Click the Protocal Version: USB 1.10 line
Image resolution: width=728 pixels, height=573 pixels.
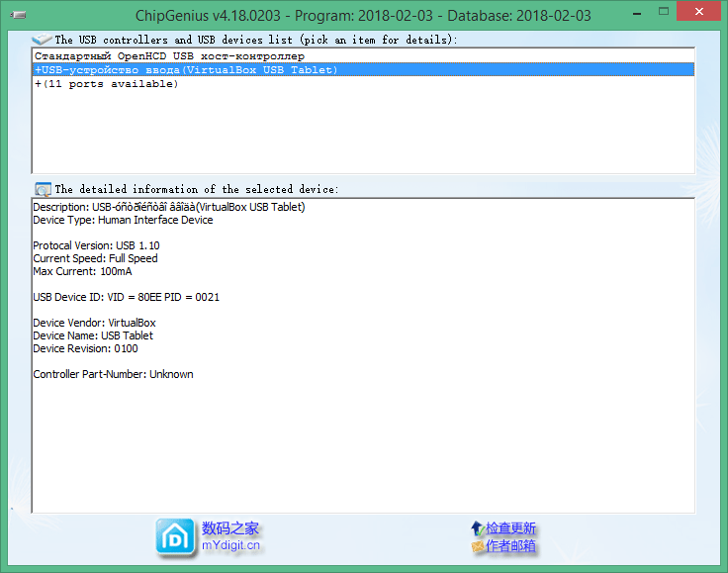96,245
